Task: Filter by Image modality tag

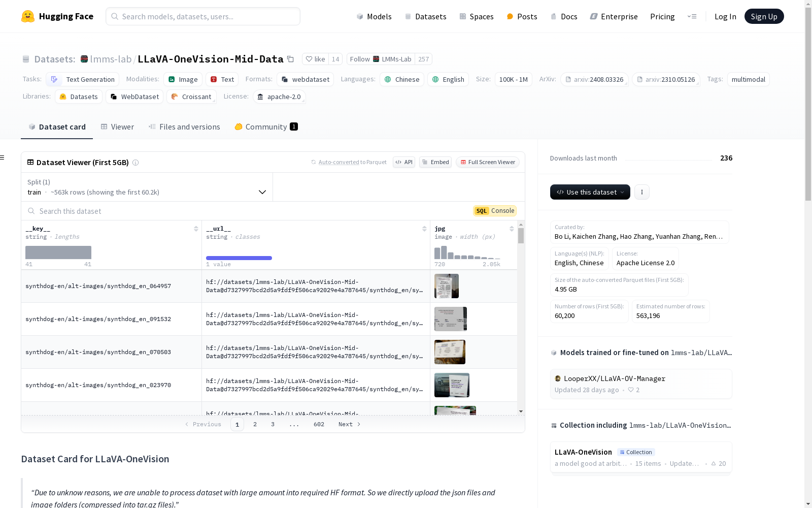Action: coord(183,79)
